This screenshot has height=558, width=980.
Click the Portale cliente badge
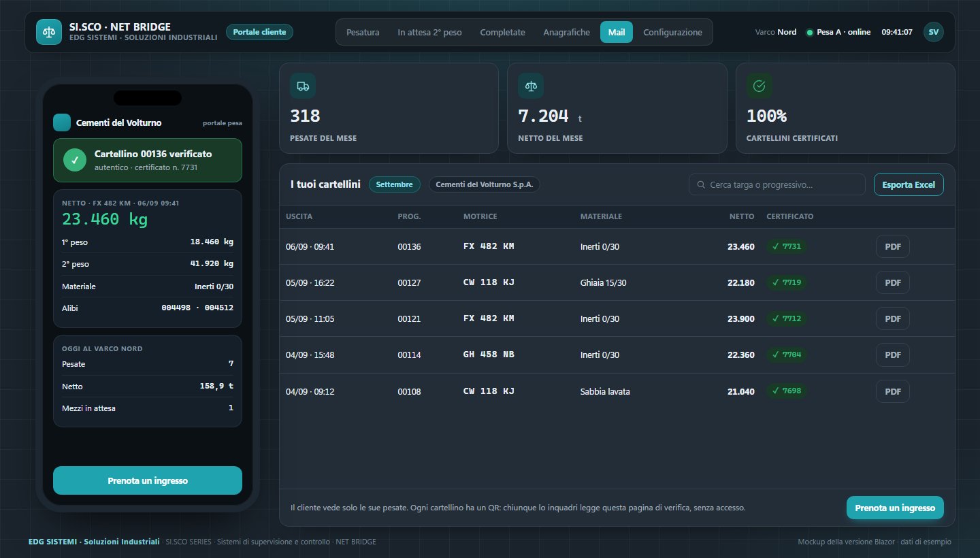259,32
